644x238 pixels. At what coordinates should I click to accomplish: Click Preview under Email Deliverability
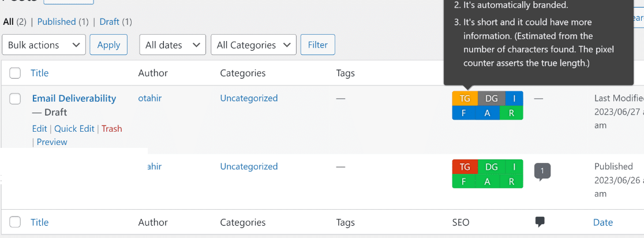(x=52, y=142)
